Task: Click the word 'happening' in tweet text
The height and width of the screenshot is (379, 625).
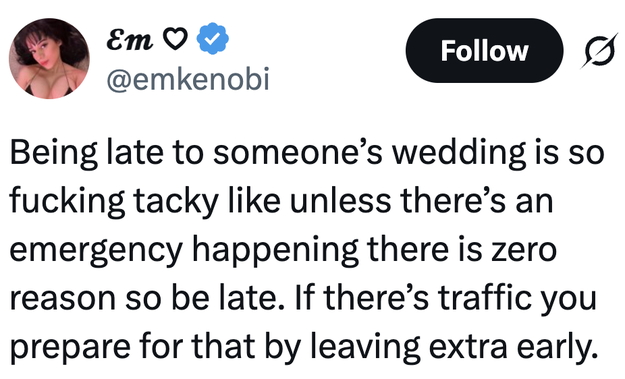Action: pos(275,251)
